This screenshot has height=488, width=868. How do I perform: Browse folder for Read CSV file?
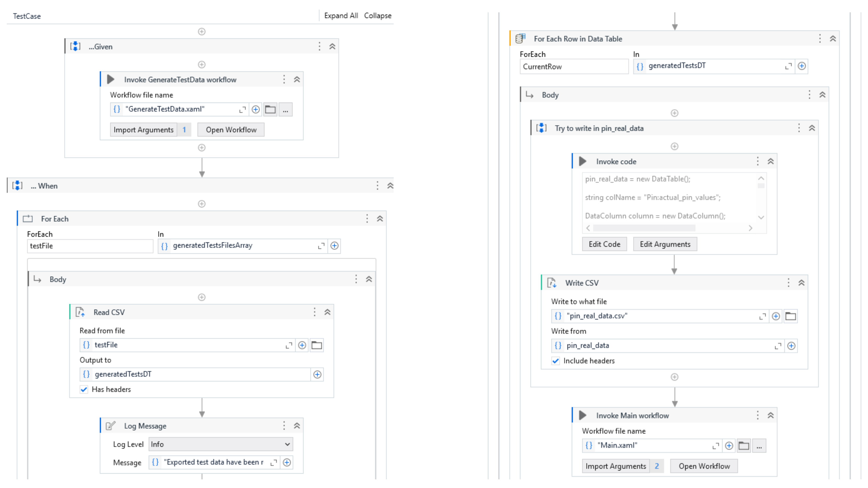click(x=317, y=345)
